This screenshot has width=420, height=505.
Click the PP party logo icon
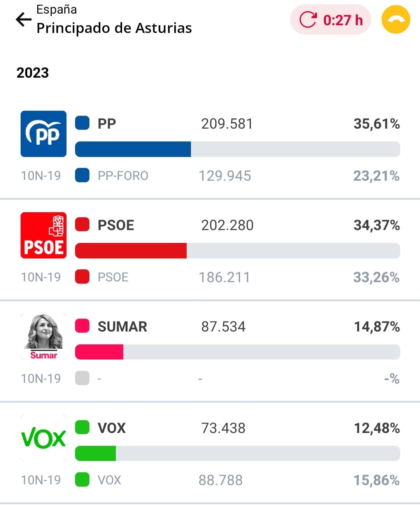coord(44,134)
